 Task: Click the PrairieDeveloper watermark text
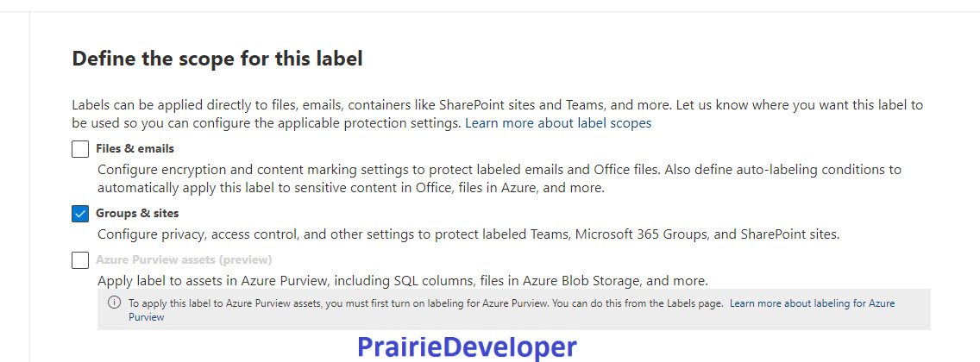click(x=467, y=347)
